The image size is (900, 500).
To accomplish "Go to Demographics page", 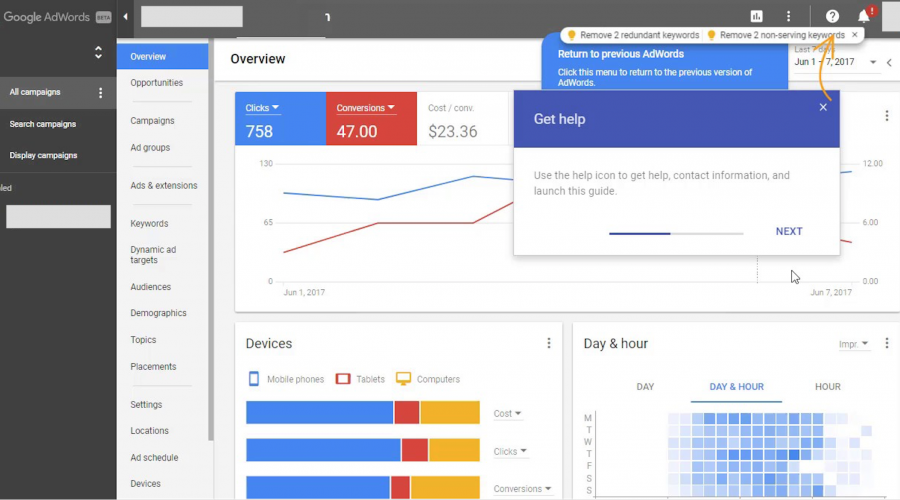I will [x=158, y=313].
